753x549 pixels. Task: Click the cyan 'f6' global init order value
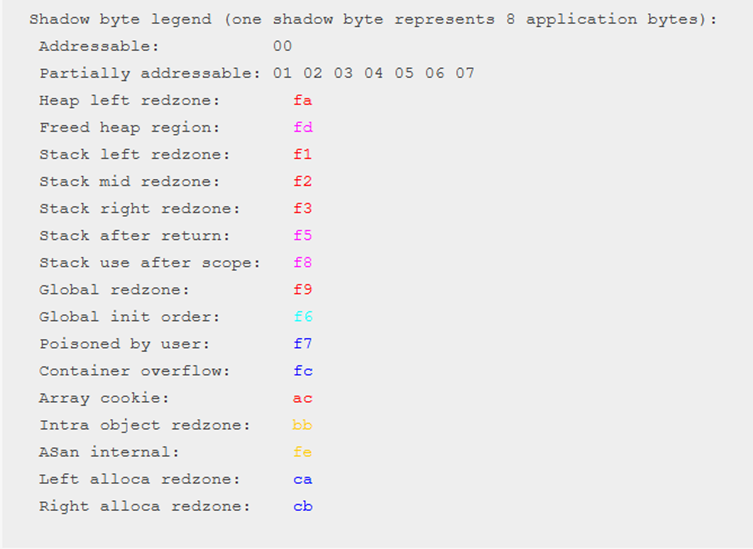(303, 316)
